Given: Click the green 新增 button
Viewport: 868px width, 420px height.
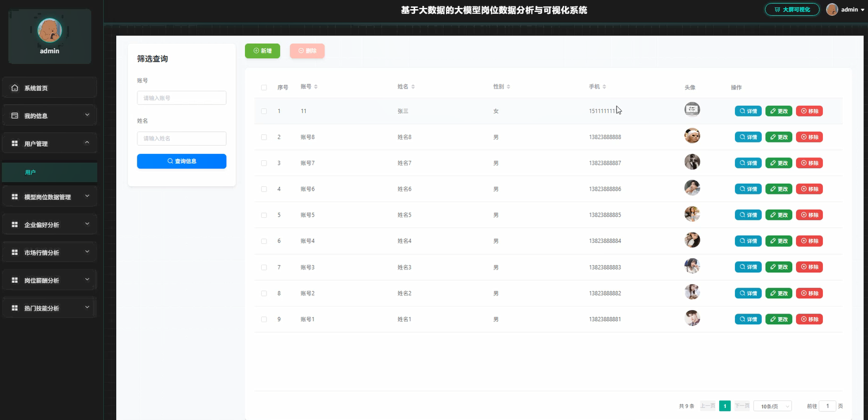Looking at the screenshot, I should (x=262, y=51).
